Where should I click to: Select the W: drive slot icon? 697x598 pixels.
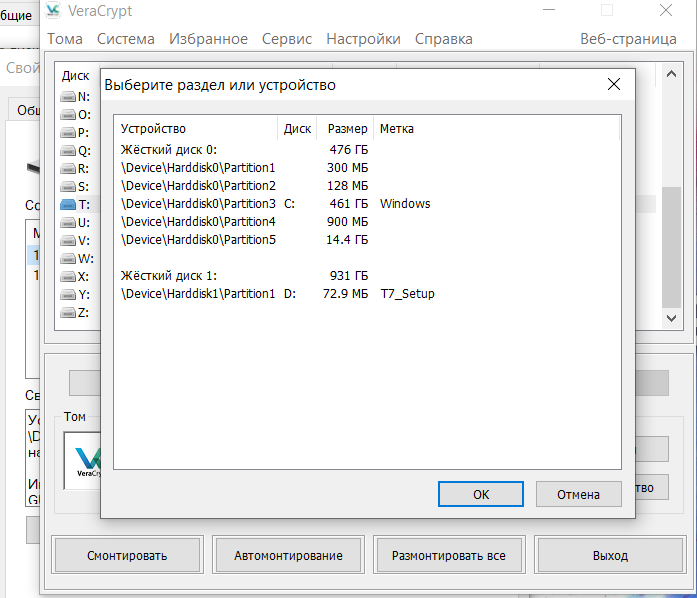pos(68,258)
